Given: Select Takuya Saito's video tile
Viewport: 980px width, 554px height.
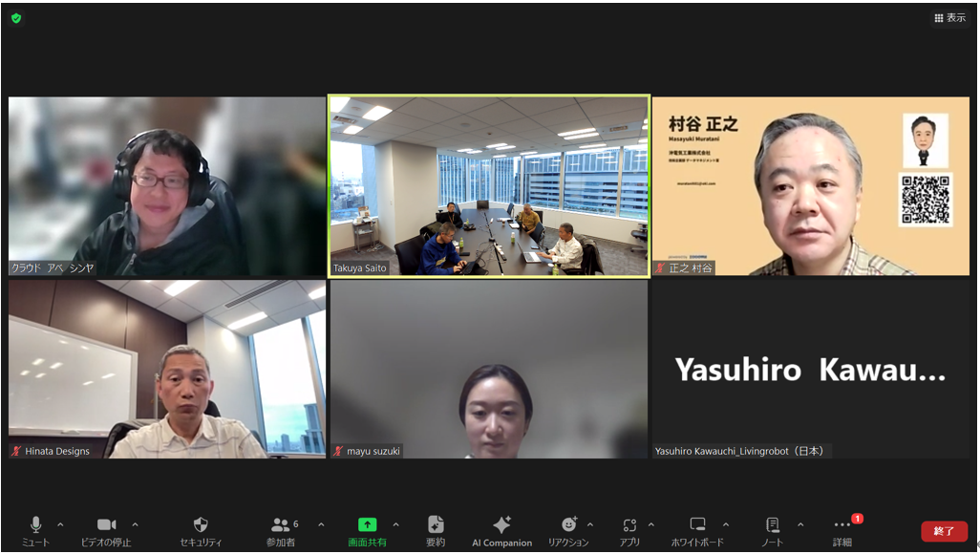Looking at the screenshot, I should 489,186.
